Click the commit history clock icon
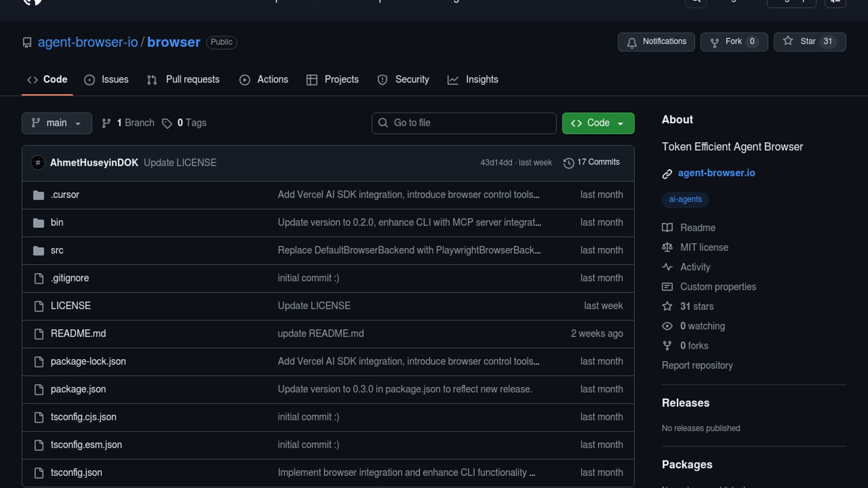The width and height of the screenshot is (868, 488). (568, 163)
